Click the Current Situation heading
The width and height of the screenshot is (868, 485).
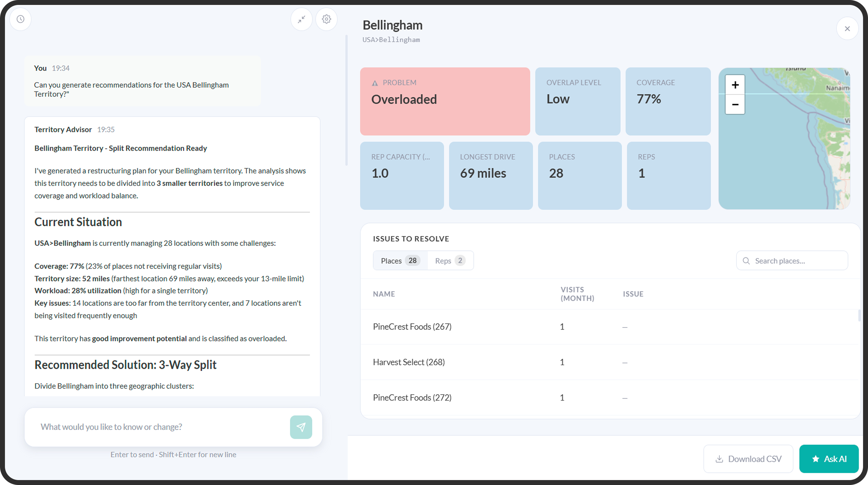78,222
